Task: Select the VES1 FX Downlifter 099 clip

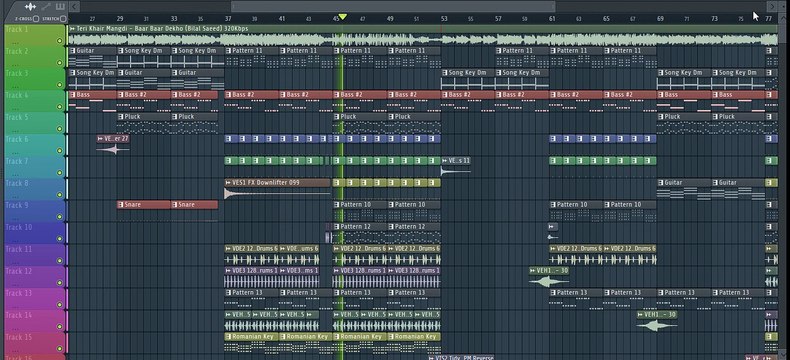Action: tap(277, 187)
